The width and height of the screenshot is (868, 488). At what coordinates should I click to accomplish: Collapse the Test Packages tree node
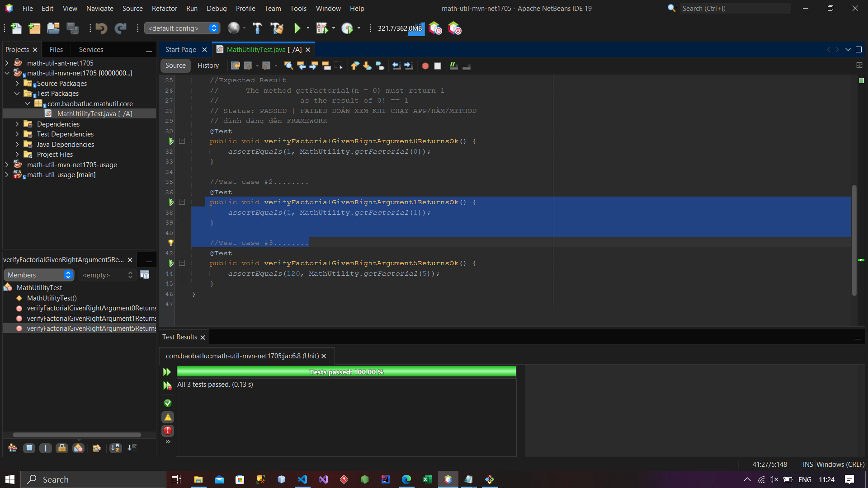(x=17, y=94)
